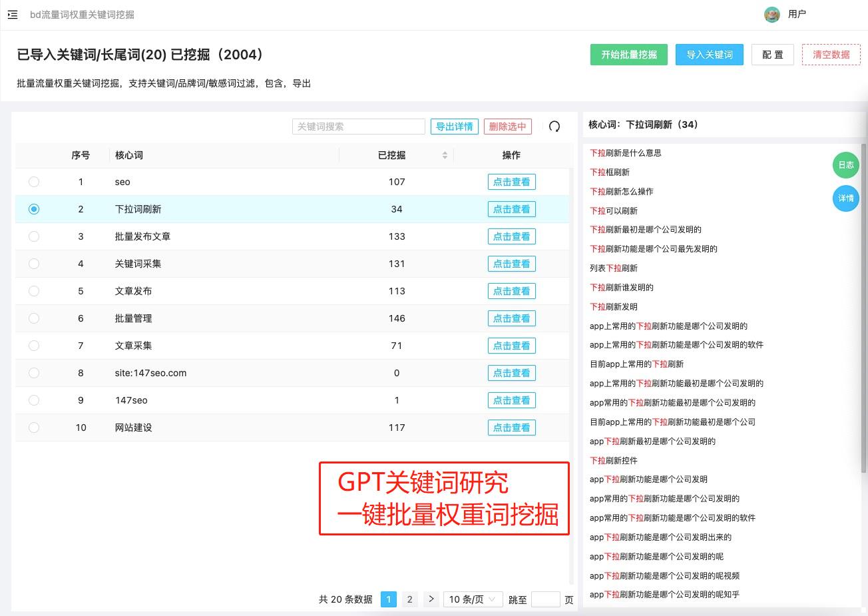
Task: Click the user avatar in the top bar
Action: (x=771, y=14)
